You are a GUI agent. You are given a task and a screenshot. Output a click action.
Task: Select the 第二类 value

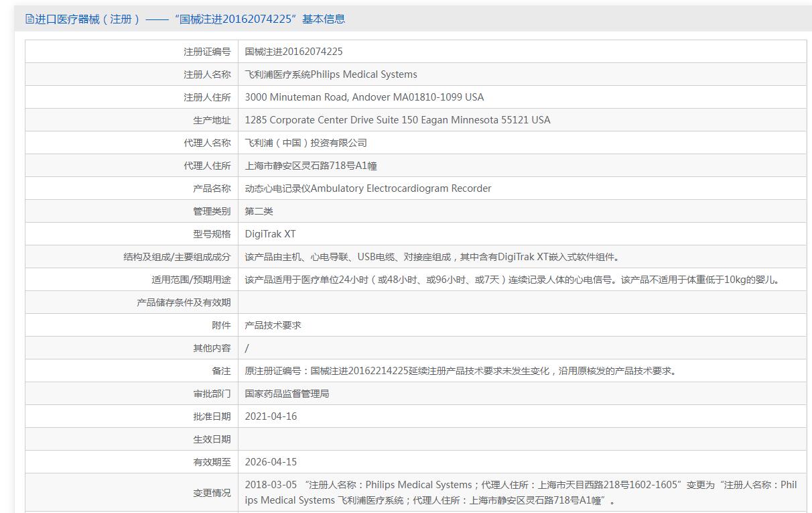click(x=259, y=211)
